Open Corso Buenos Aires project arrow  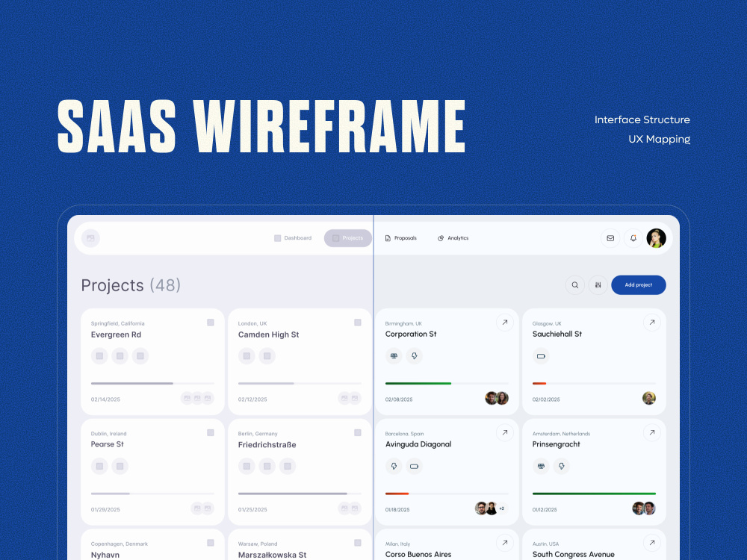[504, 542]
